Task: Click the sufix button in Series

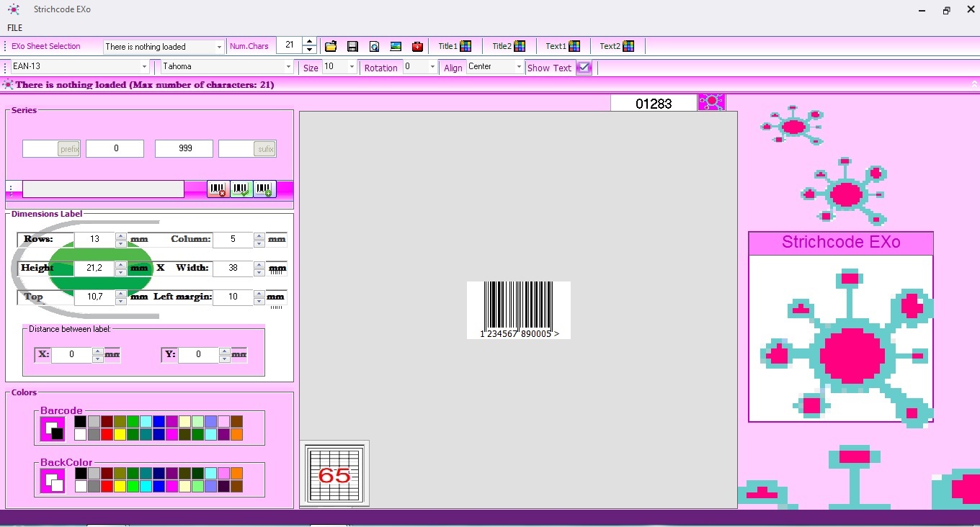Action: (265, 149)
